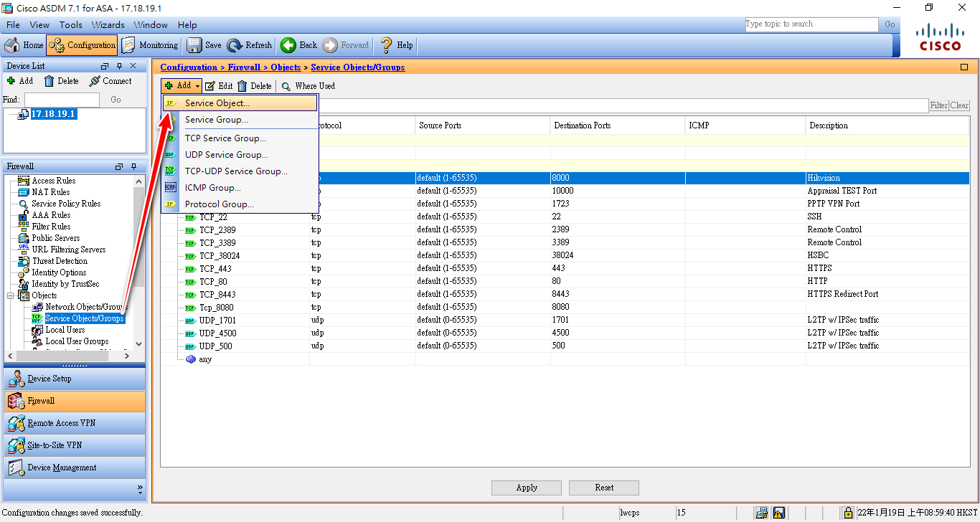Follow the Firewall breadcrumb link
This screenshot has width=980, height=522.
point(244,67)
